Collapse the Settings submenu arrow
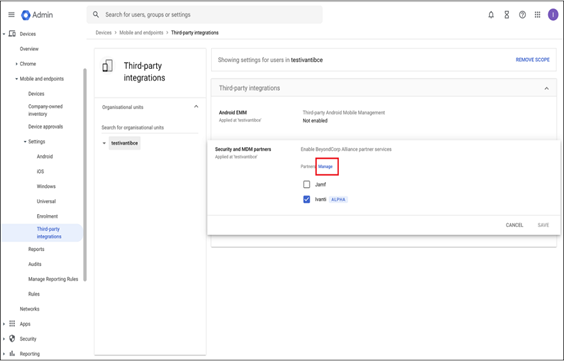Image resolution: width=564 pixels, height=361 pixels. [x=25, y=142]
